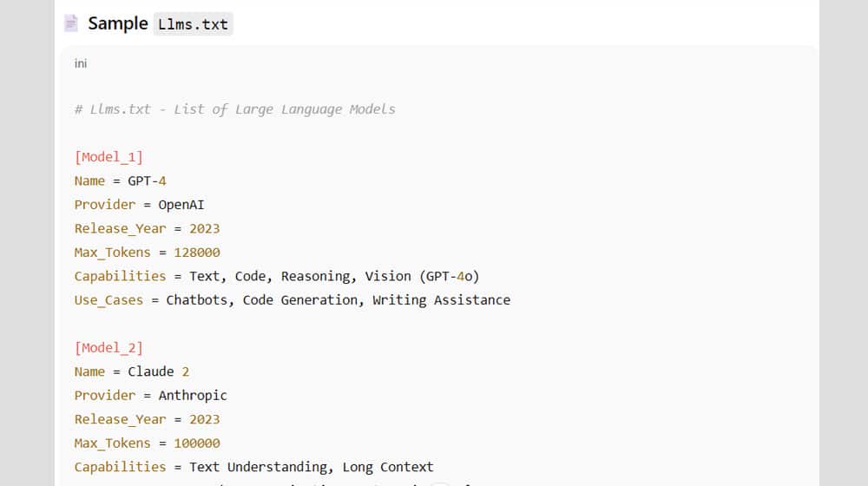Click the Sample heading text
The image size is (868, 486).
117,23
